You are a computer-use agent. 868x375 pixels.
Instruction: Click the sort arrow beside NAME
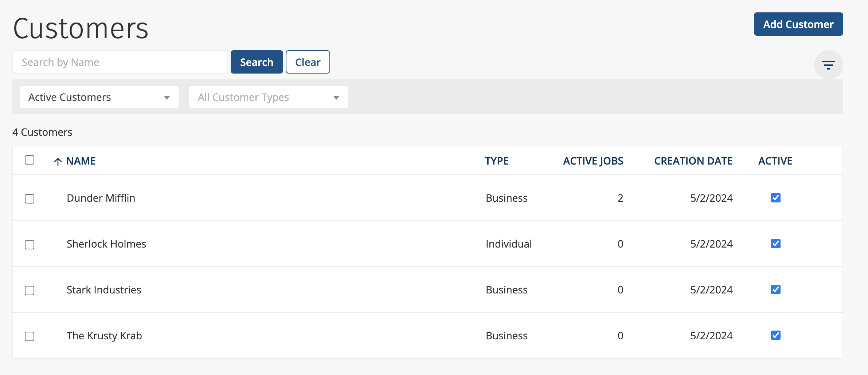click(58, 161)
